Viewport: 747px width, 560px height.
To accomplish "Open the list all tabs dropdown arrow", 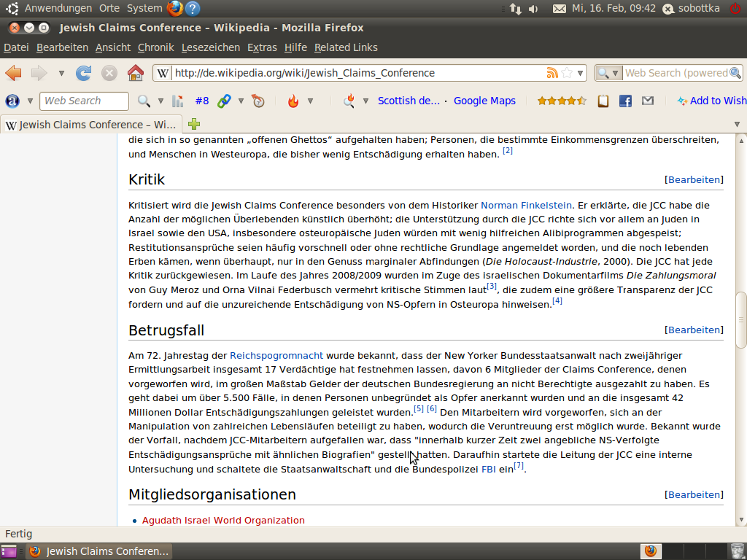I will pos(737,124).
